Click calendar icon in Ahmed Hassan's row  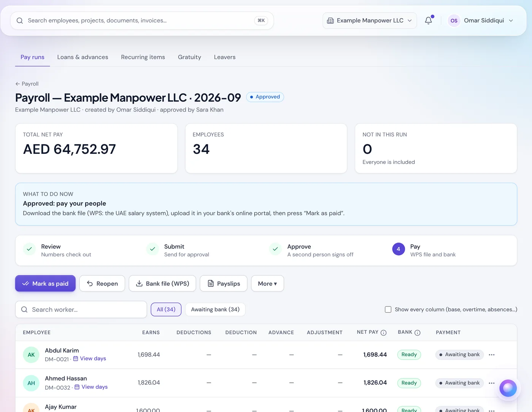tap(77, 387)
